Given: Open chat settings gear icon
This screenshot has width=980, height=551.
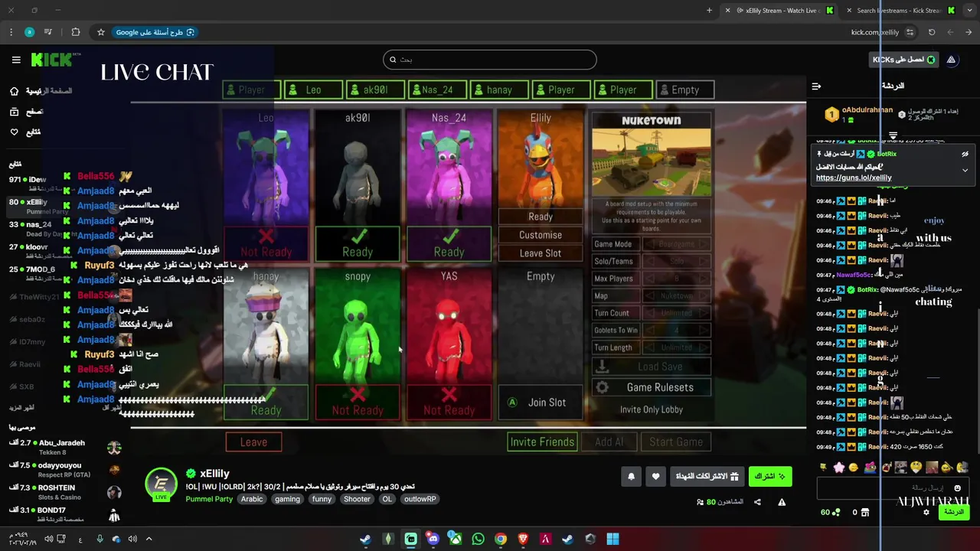Looking at the screenshot, I should (926, 512).
